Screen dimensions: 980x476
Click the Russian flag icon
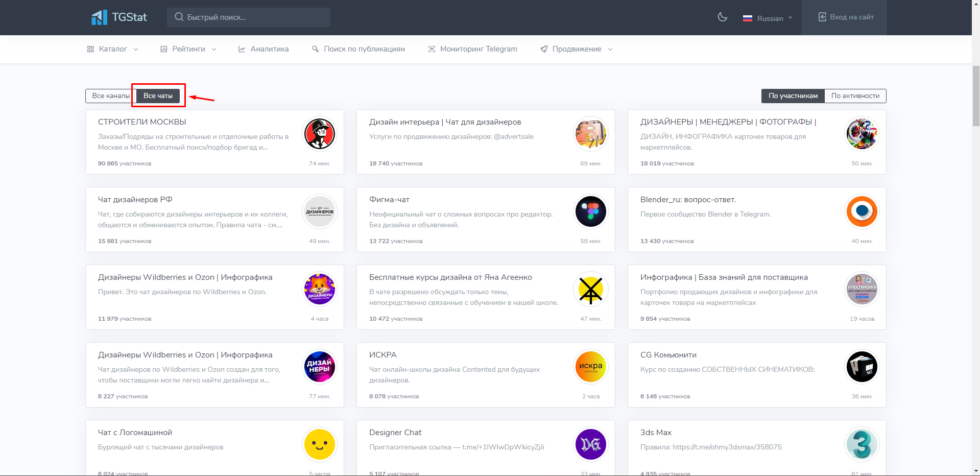[x=748, y=18]
